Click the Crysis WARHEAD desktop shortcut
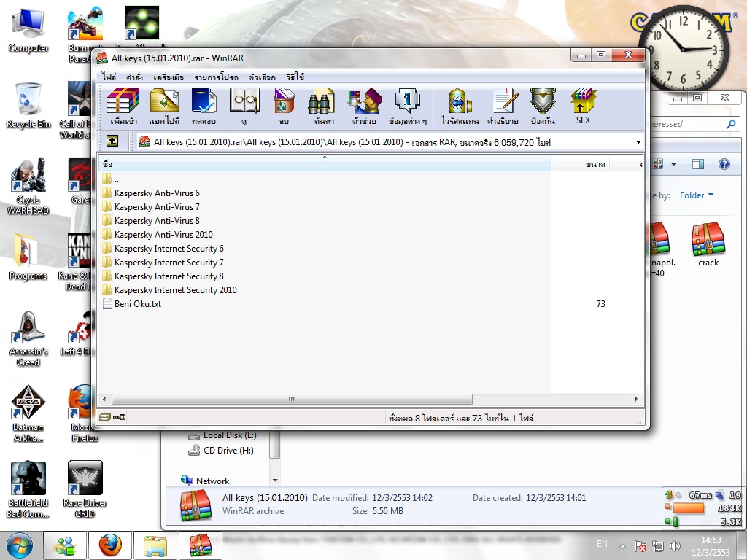Viewport: 747px width, 560px height. point(28,186)
